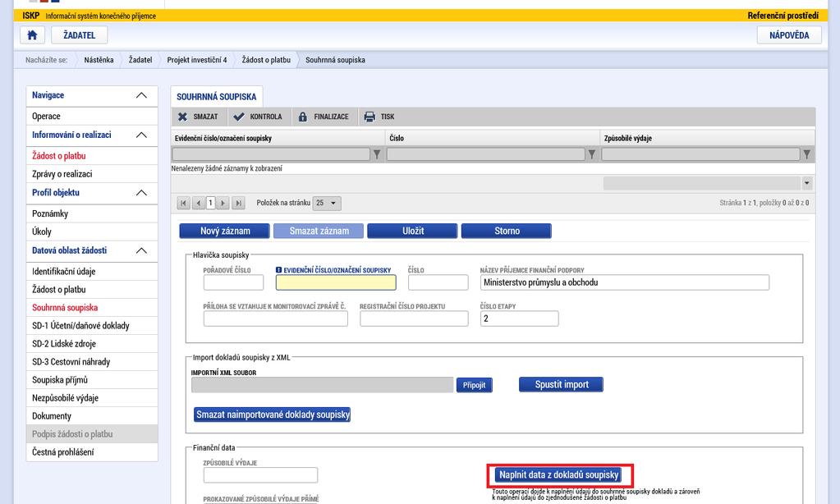Click the Smazat delete cross icon
This screenshot has height=504, width=840.
182,117
